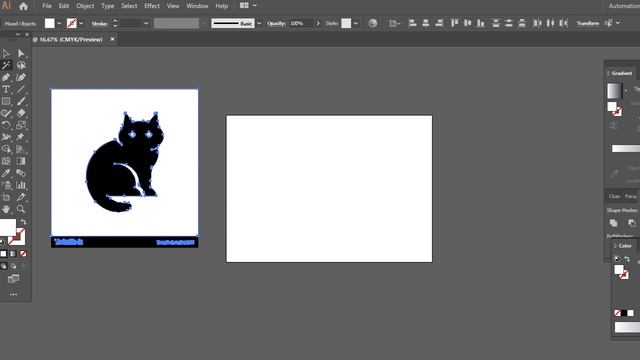Open Recolor Artwork wheel icon
The width and height of the screenshot is (640, 360).
(x=373, y=23)
